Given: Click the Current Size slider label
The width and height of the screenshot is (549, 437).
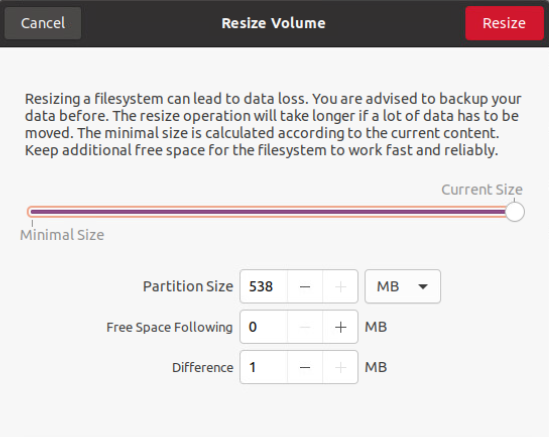Looking at the screenshot, I should point(482,190).
